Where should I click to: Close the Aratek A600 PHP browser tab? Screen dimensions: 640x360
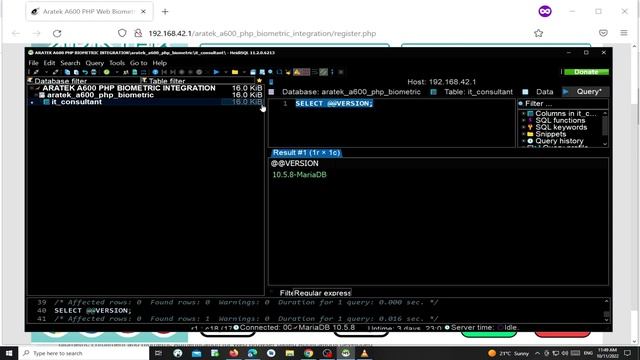click(143, 12)
